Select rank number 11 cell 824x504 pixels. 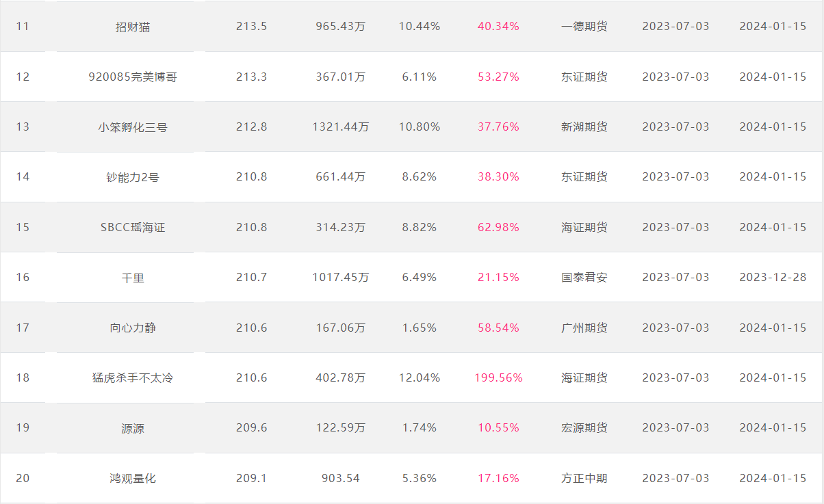click(23, 27)
